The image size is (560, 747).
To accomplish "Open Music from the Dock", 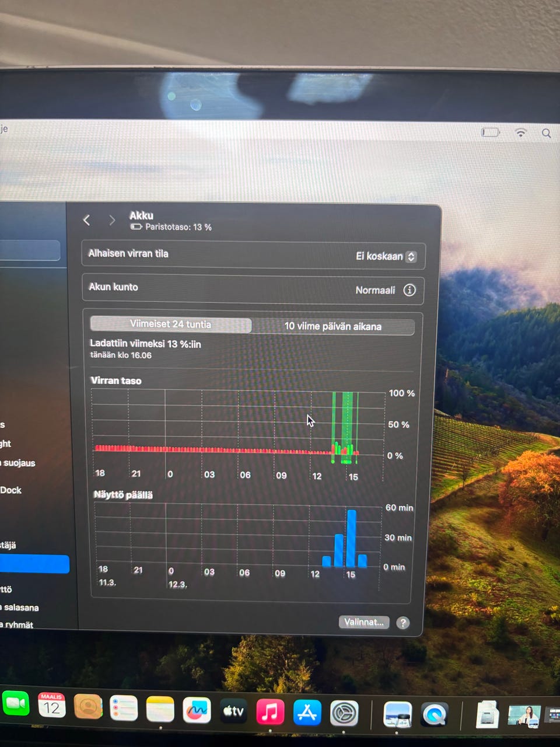I will click(x=270, y=712).
